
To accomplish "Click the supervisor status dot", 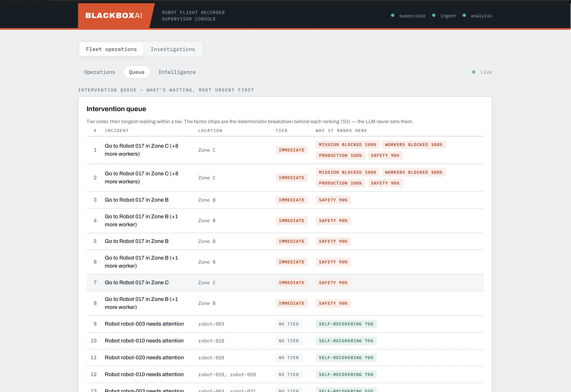I will (x=393, y=15).
